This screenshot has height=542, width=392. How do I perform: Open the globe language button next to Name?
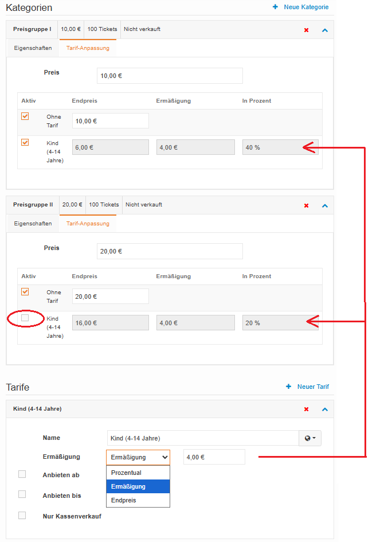(310, 438)
